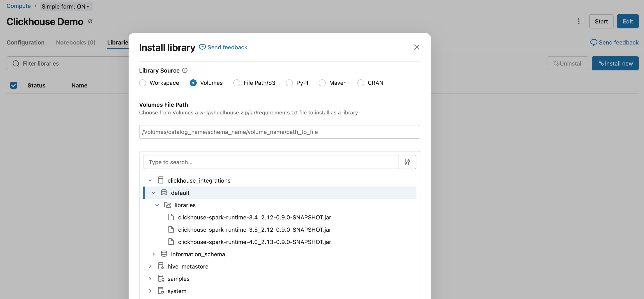Switch to the Configuration tab
The width and height of the screenshot is (644, 299).
pos(25,42)
